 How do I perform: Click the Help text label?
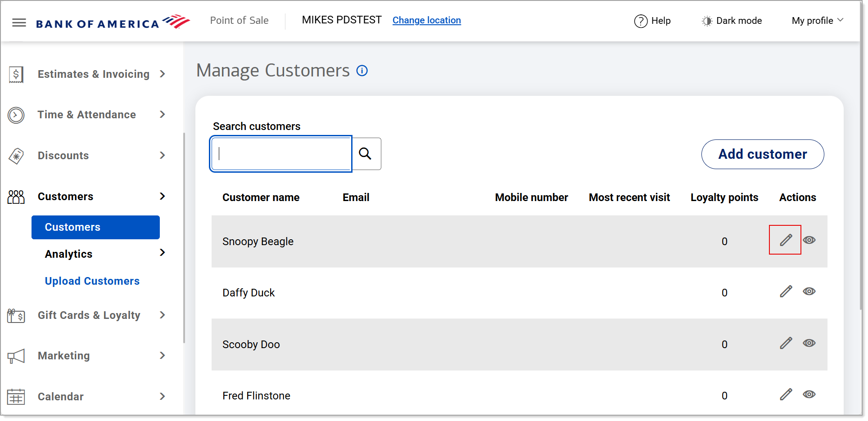pos(661,21)
